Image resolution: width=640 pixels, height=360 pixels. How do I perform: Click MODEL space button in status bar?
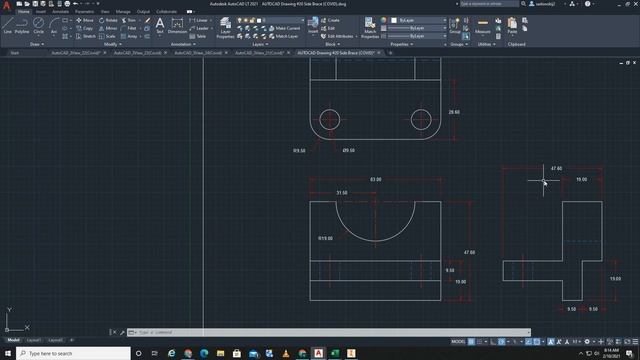(x=458, y=342)
